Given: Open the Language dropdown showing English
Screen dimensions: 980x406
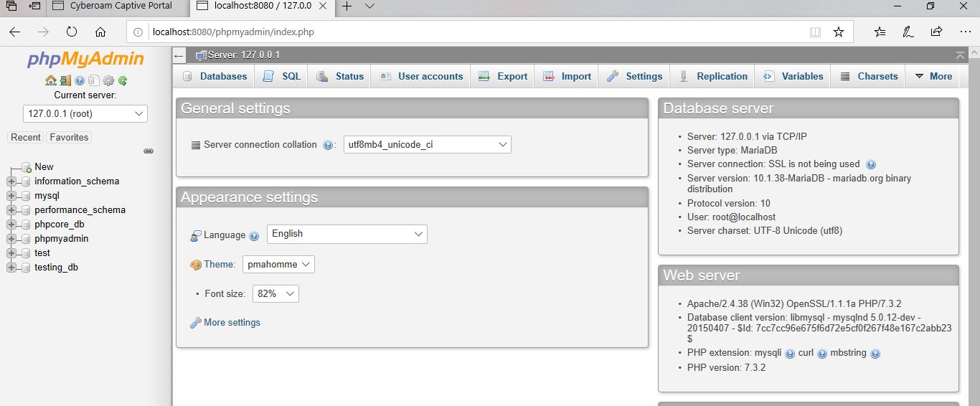Looking at the screenshot, I should (x=347, y=234).
